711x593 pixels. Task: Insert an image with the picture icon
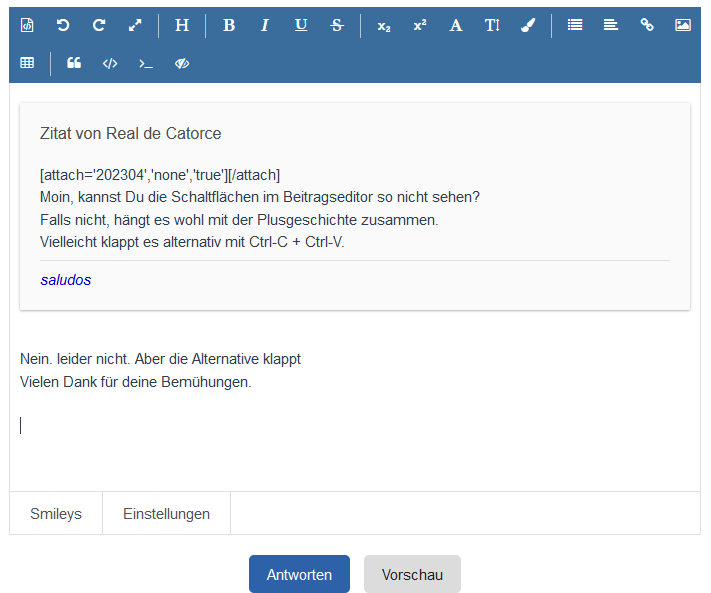tap(683, 25)
